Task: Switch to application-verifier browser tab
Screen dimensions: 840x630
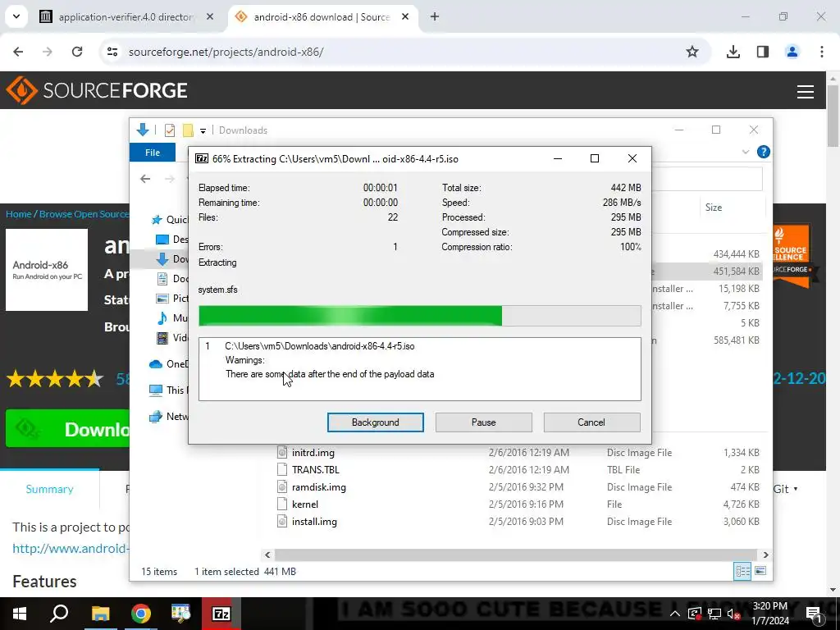Action: [126, 17]
